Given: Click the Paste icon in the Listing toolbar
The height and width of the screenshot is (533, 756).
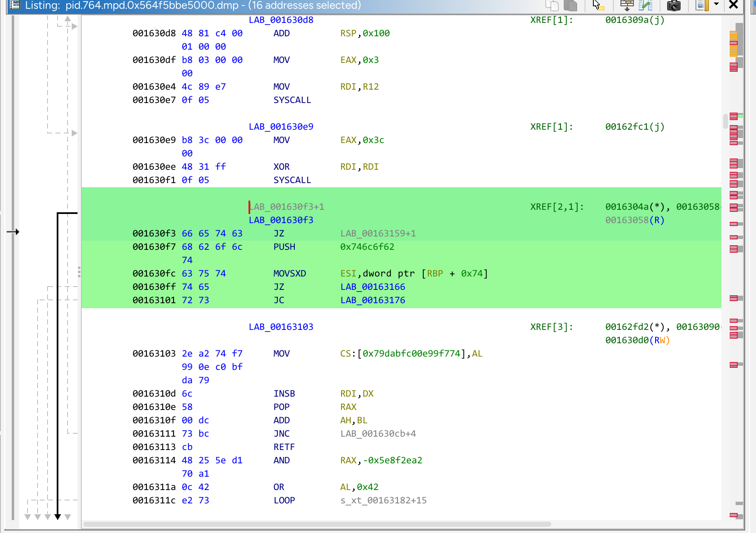Looking at the screenshot, I should [570, 6].
